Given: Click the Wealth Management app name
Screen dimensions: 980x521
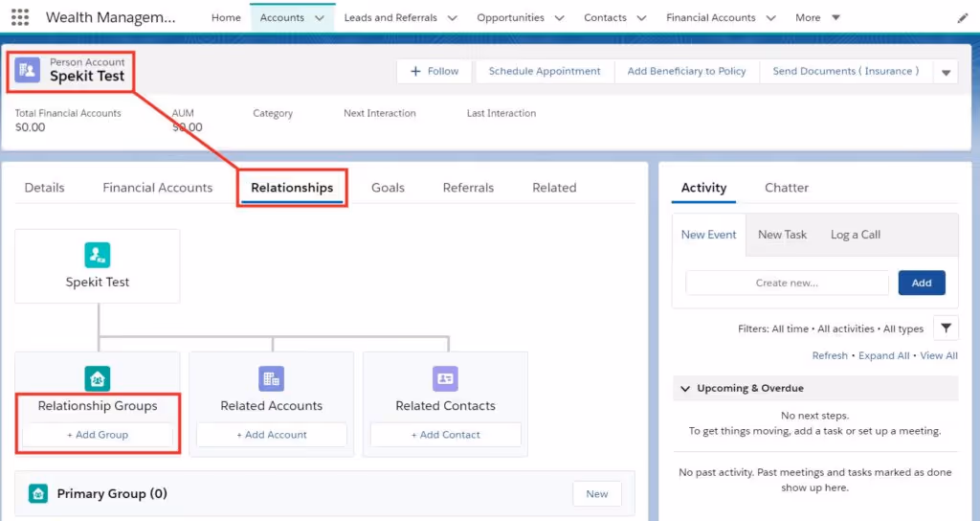Looking at the screenshot, I should (111, 17).
